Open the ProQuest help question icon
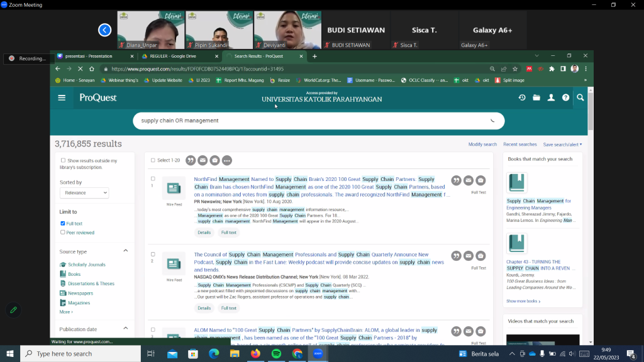The height and width of the screenshot is (362, 644). pos(565,97)
